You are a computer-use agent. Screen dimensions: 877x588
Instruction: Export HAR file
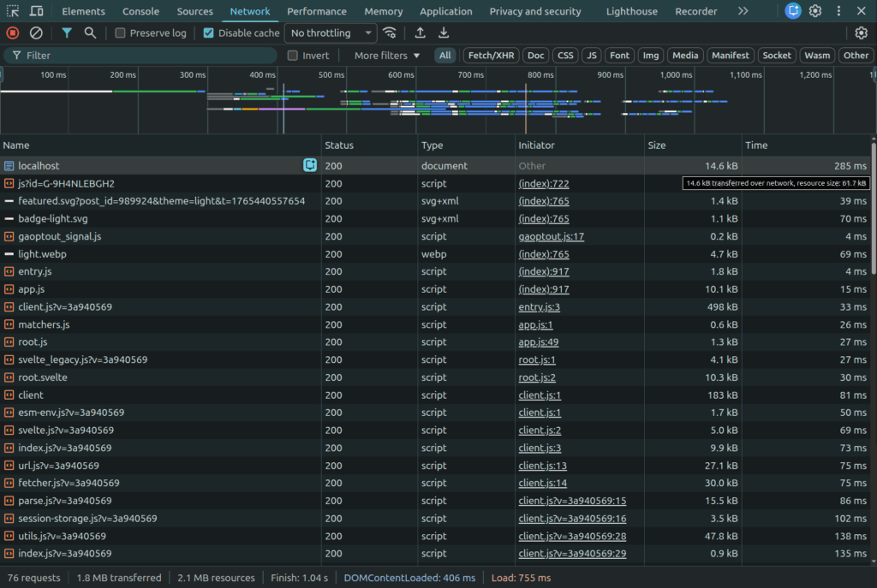pyautogui.click(x=444, y=33)
